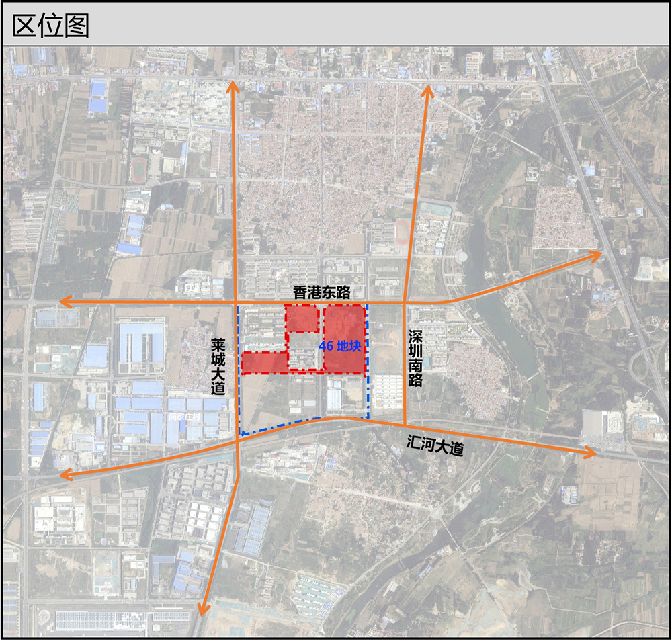Image resolution: width=672 pixels, height=641 pixels.
Task: Select the small red parcel below 香港东路
Action: 302,319
